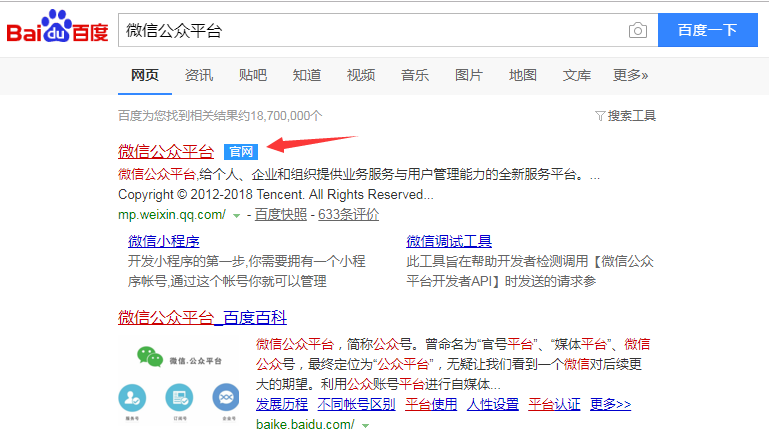Screen dimensions: 769x446
Task: Open camera image search icon
Action: click(x=638, y=30)
